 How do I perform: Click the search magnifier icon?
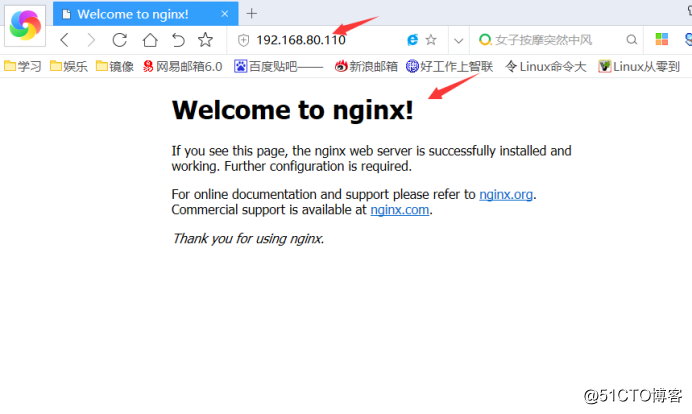tap(632, 40)
